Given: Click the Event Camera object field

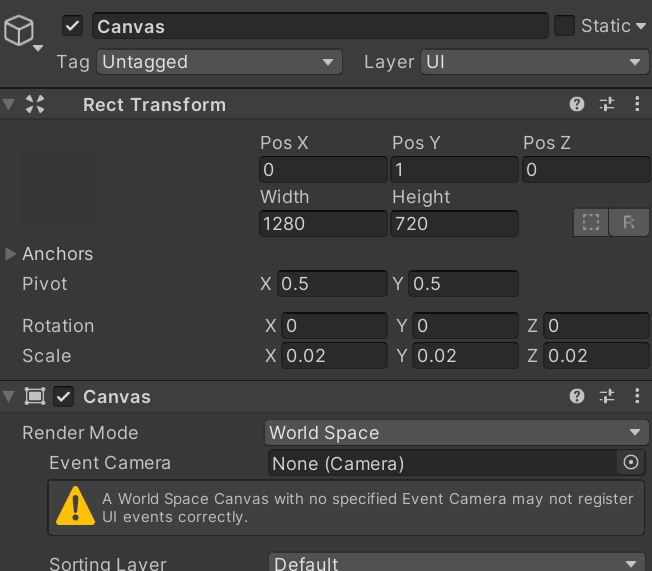Looking at the screenshot, I should (x=443, y=463).
